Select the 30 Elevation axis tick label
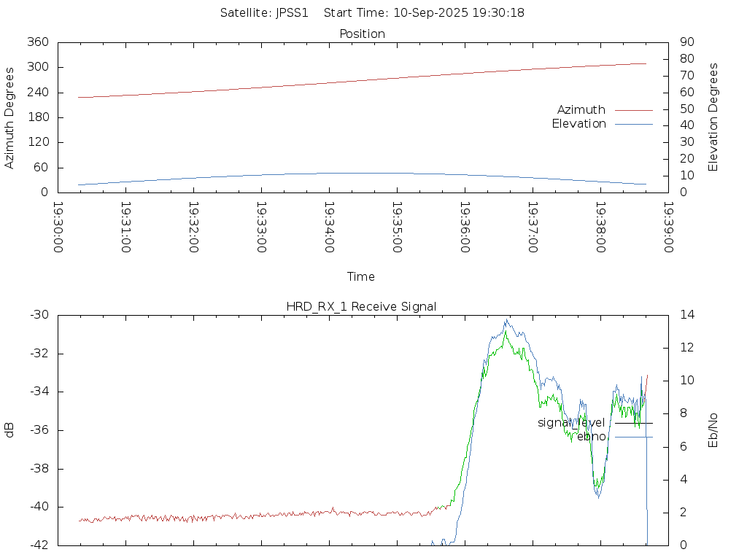Viewport: 747px width, 560px height. [x=687, y=142]
